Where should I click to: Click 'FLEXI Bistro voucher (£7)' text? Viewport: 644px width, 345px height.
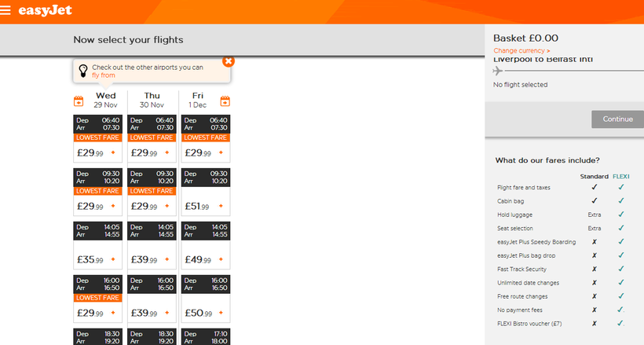point(529,324)
